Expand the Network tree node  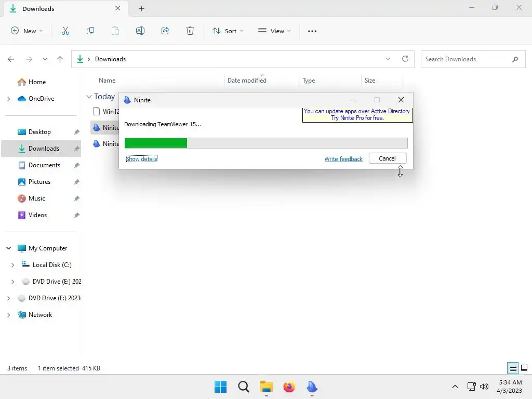[8, 315]
